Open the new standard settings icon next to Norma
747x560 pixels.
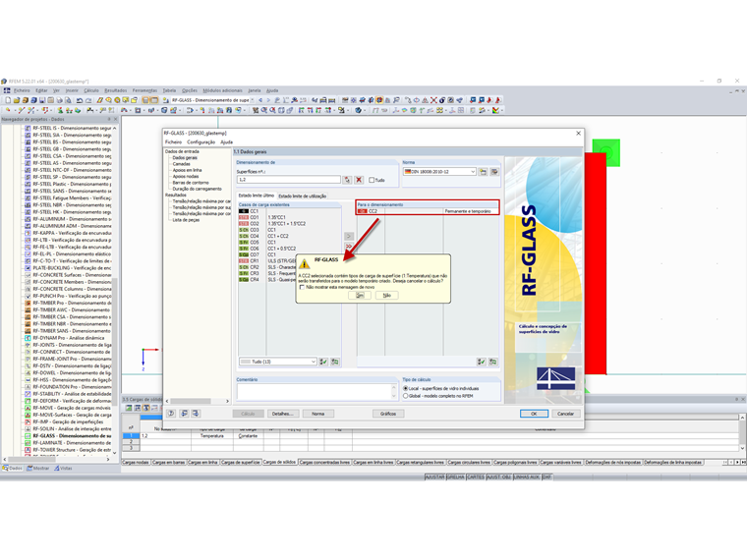click(483, 171)
